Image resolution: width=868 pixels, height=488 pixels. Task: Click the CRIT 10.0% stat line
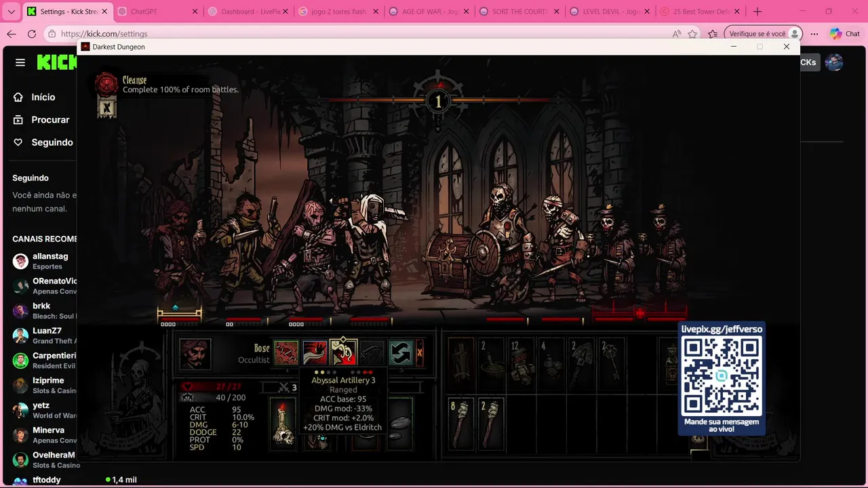click(222, 418)
